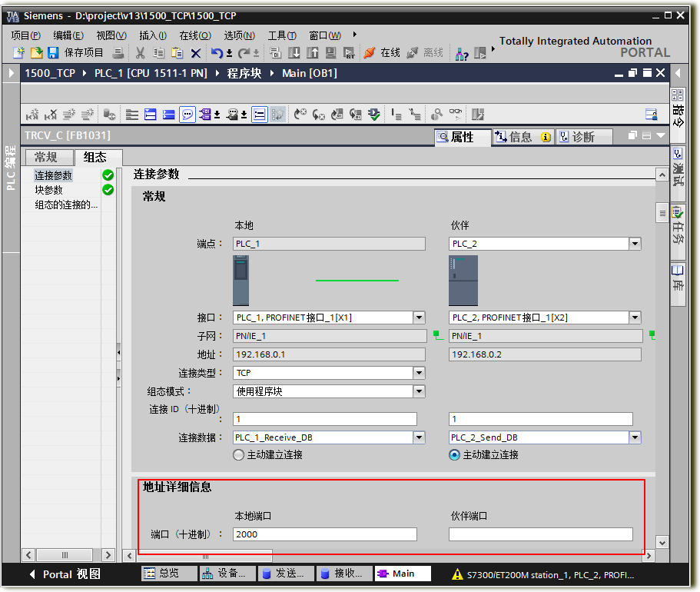Download to device with the download icon

(294, 53)
